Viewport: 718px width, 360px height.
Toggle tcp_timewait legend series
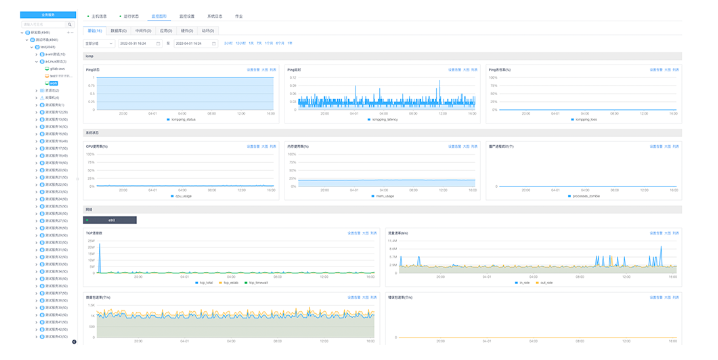256,283
